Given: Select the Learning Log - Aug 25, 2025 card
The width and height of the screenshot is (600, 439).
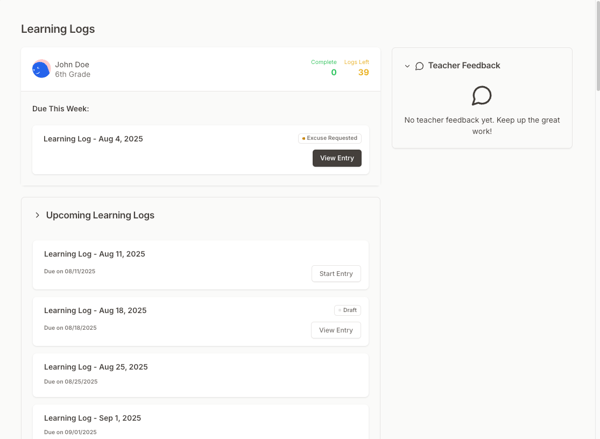Looking at the screenshot, I should click(200, 373).
